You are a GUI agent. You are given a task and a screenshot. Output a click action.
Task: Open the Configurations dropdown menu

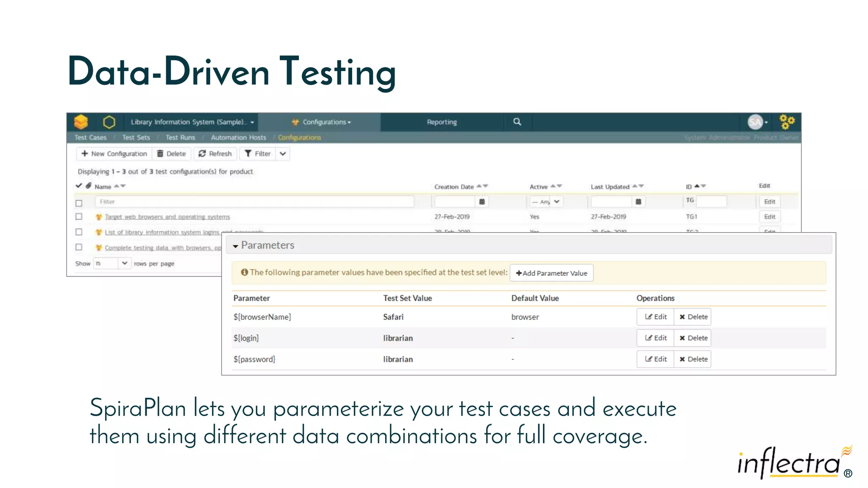[x=321, y=122]
